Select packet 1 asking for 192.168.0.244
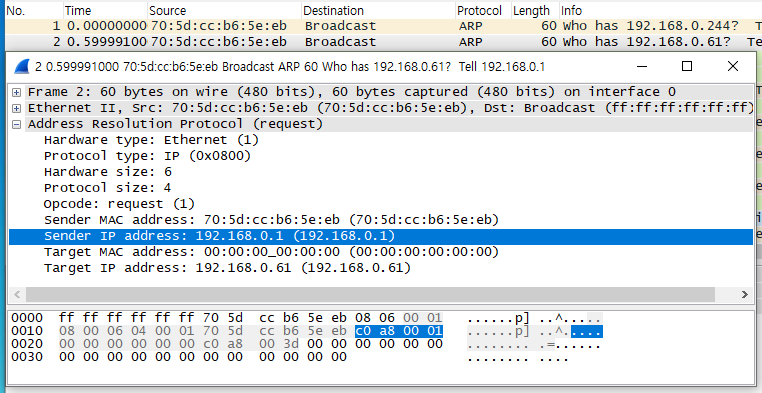762x393 pixels. click(383, 26)
